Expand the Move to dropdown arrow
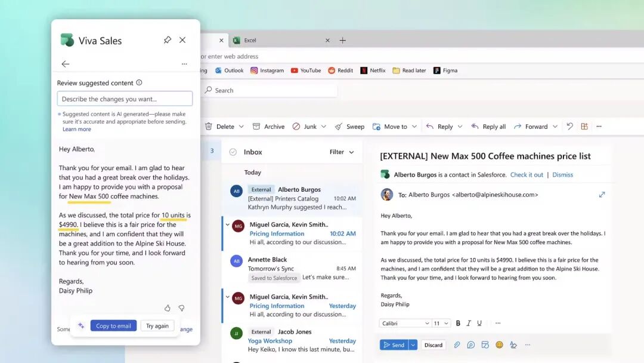 [x=414, y=127]
